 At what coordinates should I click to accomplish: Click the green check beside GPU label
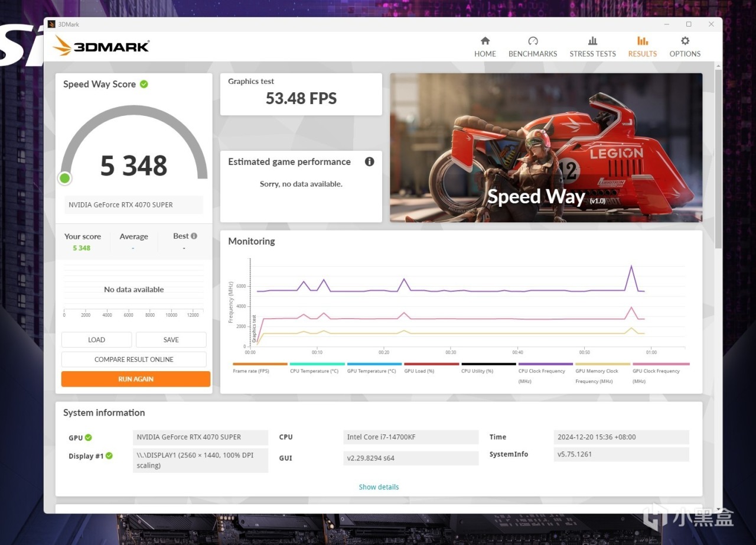(x=89, y=437)
